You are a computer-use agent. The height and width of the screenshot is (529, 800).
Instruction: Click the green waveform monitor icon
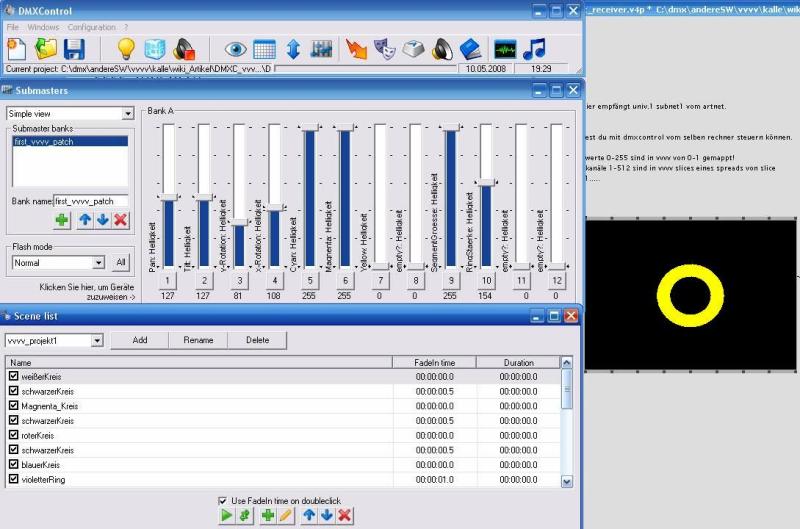(506, 49)
